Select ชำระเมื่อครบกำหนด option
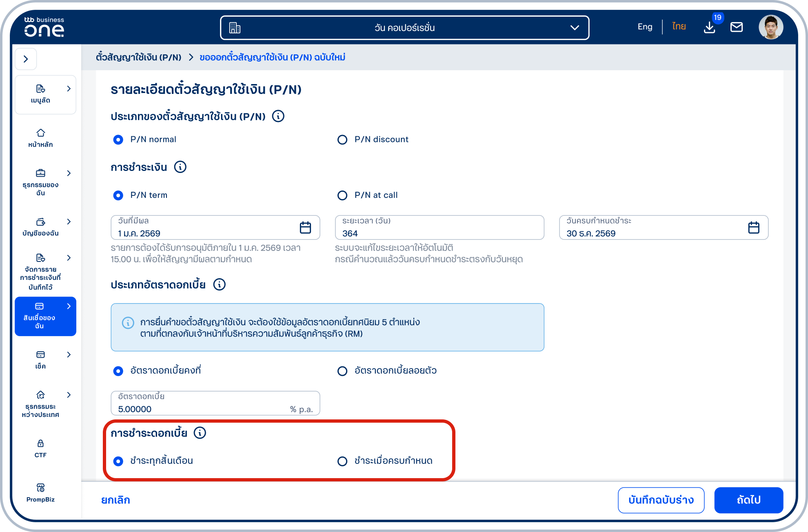 [x=342, y=461]
